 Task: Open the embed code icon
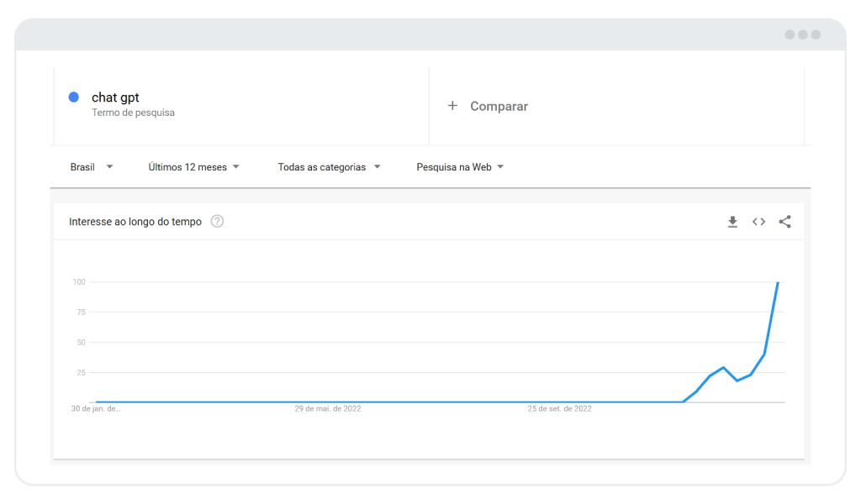[759, 222]
